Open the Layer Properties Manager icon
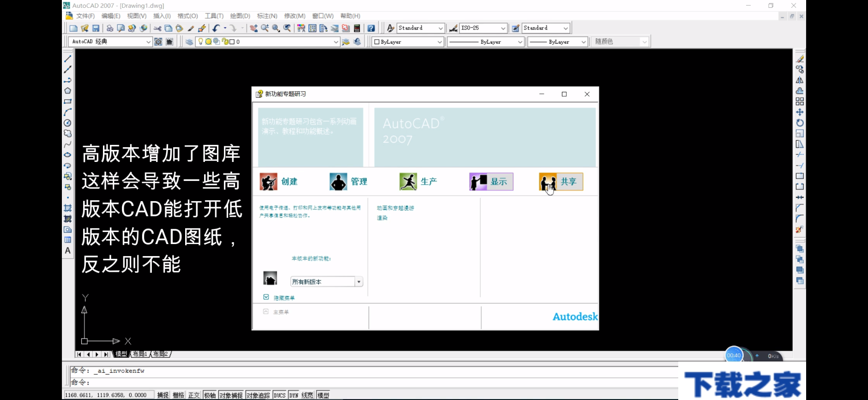 (189, 42)
